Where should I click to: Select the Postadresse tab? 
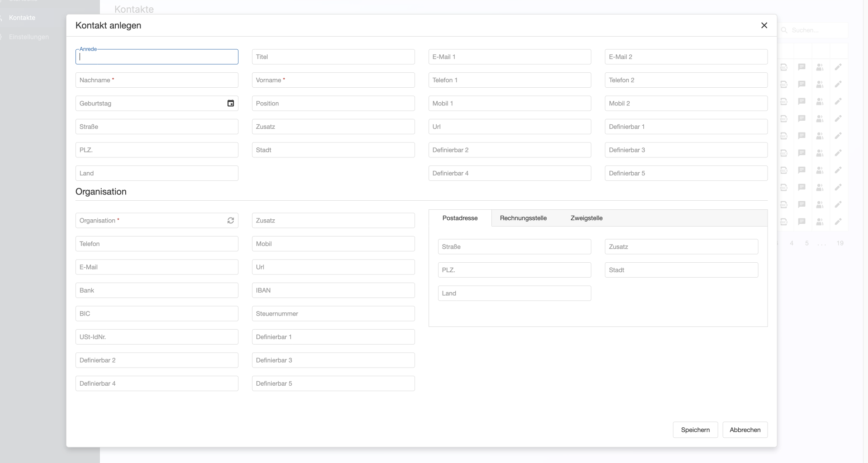(x=460, y=218)
